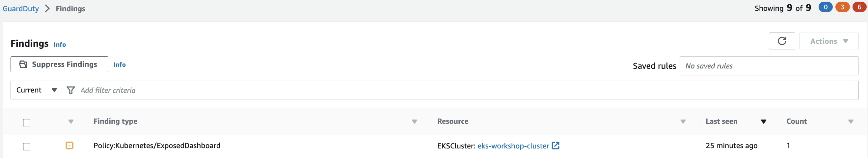Click the medium severity icon for ExposedDashboard
Viewport: 868px width, 158px height.
click(x=69, y=146)
